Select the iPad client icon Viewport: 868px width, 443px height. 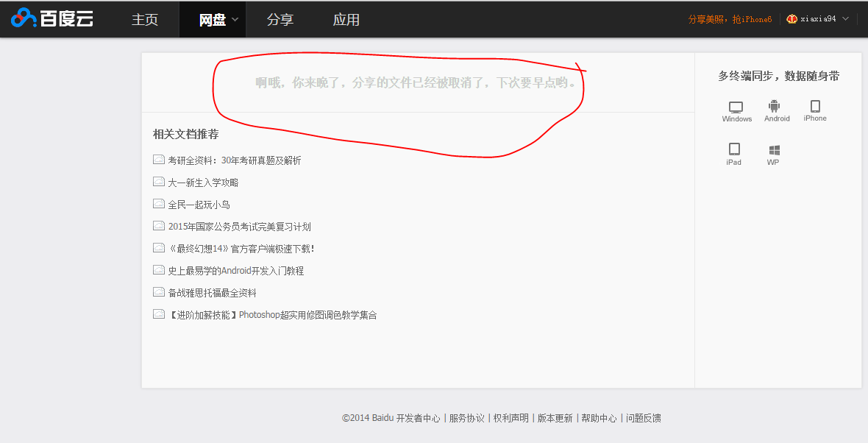click(733, 149)
